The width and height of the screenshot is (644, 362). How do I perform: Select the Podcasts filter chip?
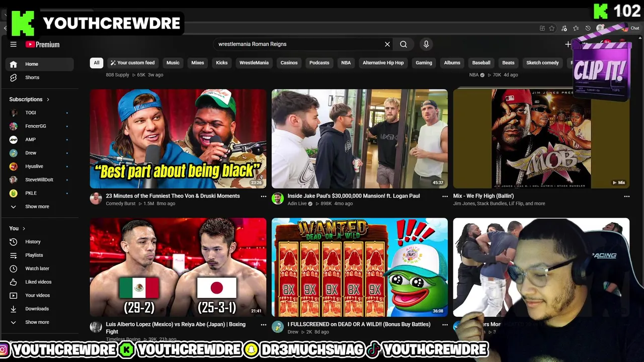319,63
